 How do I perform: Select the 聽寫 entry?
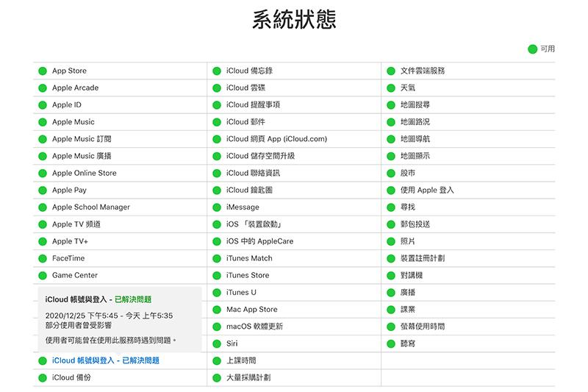pos(408,343)
